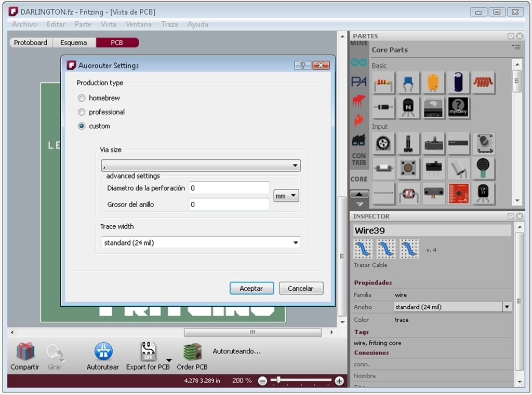The height and width of the screenshot is (395, 532).
Task: Open the Arduino parts bin
Action: tap(358, 62)
